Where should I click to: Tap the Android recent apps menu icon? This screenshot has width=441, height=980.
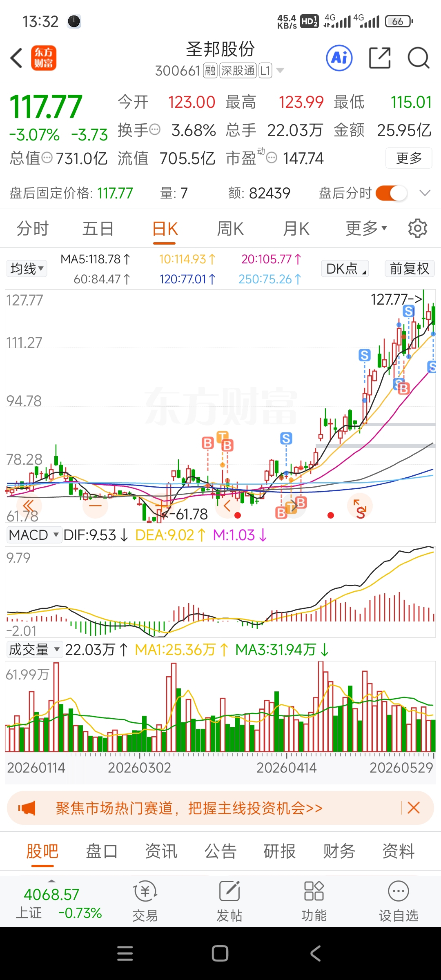[x=125, y=953]
